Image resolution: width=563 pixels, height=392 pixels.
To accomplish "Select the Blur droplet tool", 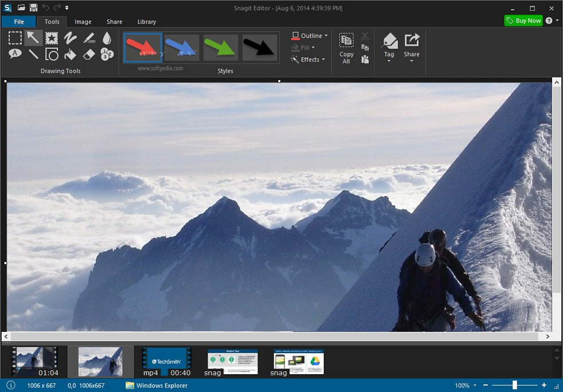I will 107,38.
